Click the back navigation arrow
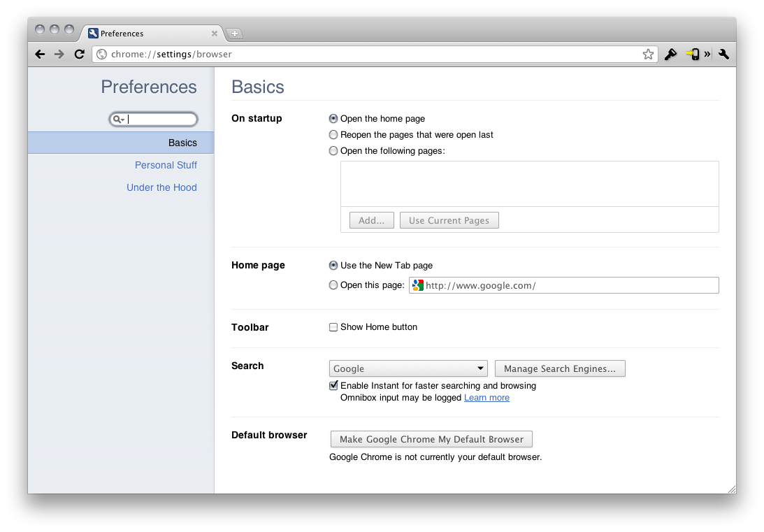This screenshot has width=764, height=532. tap(41, 54)
